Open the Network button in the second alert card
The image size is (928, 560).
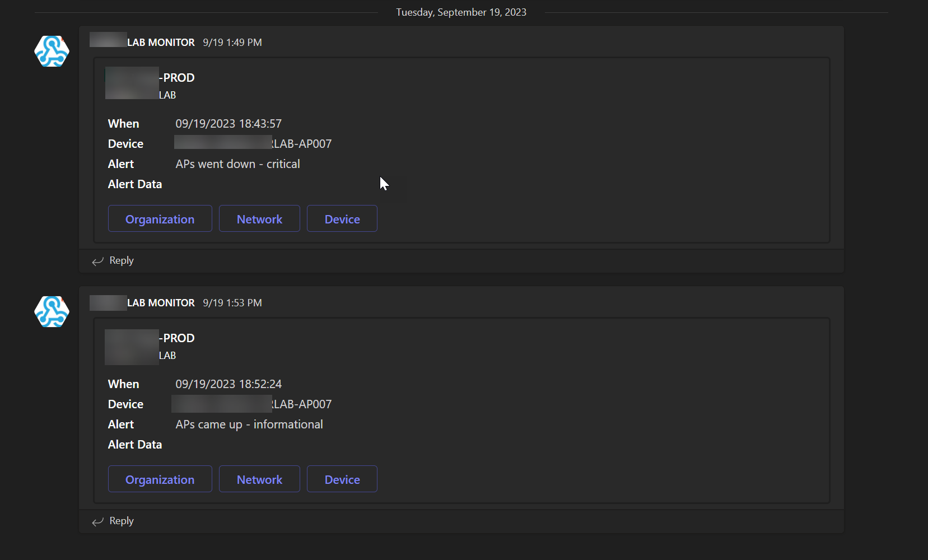point(259,479)
